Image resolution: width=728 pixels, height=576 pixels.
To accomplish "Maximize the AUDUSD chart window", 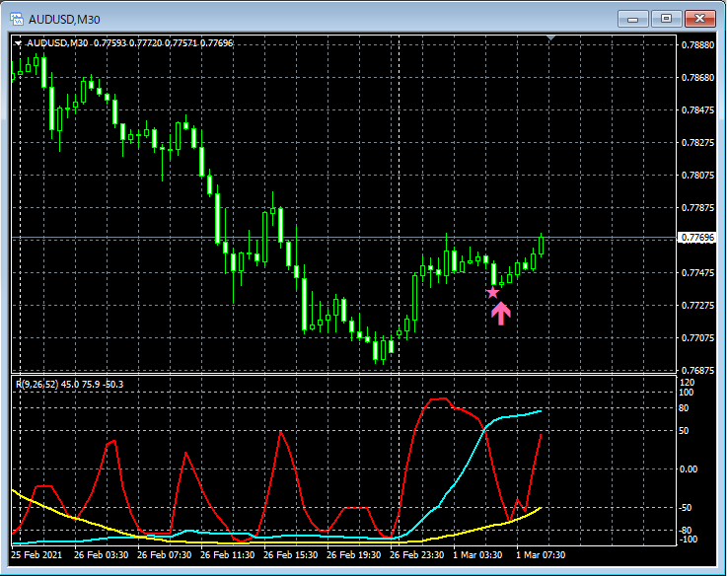I will coord(666,19).
